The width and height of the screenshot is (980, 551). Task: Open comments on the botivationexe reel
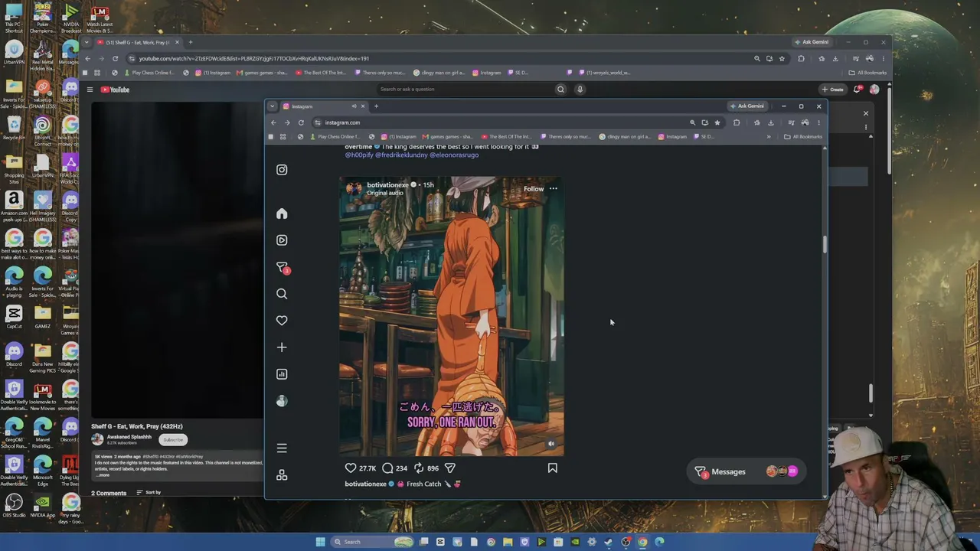[387, 468]
